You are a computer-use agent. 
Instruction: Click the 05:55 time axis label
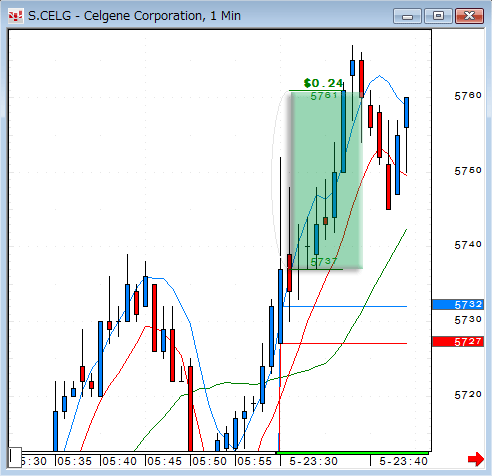click(254, 461)
